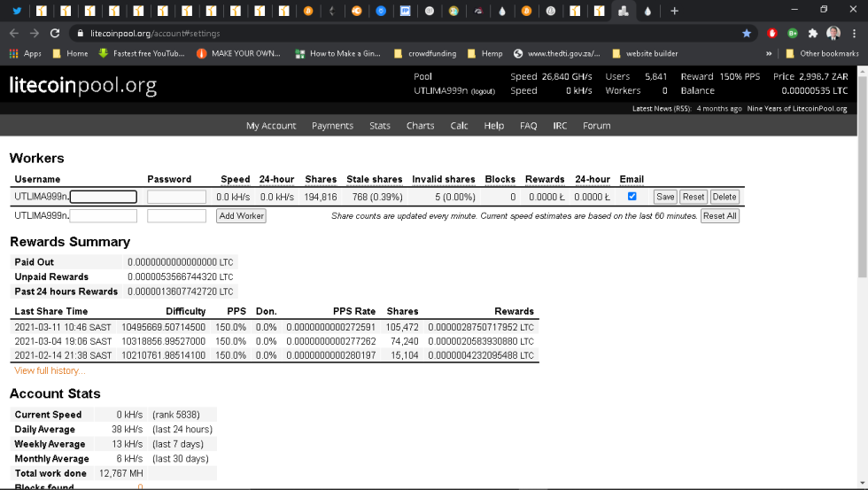Focus the new worker password field
Image resolution: width=868 pixels, height=490 pixels.
coord(176,216)
